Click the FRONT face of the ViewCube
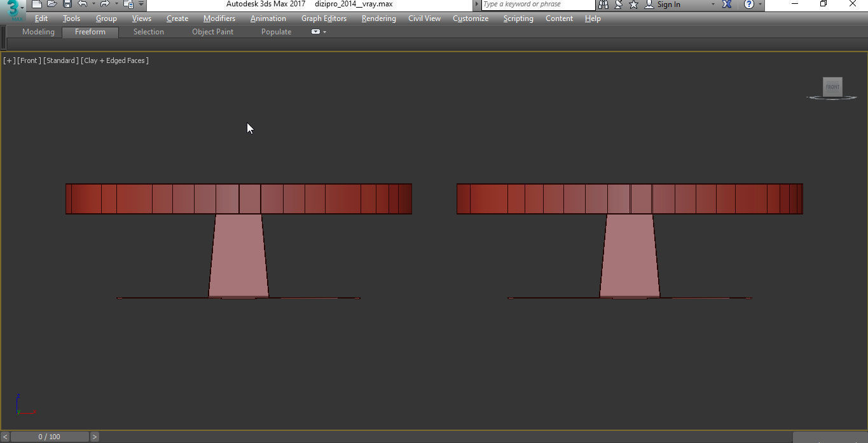868x443 pixels. click(832, 87)
